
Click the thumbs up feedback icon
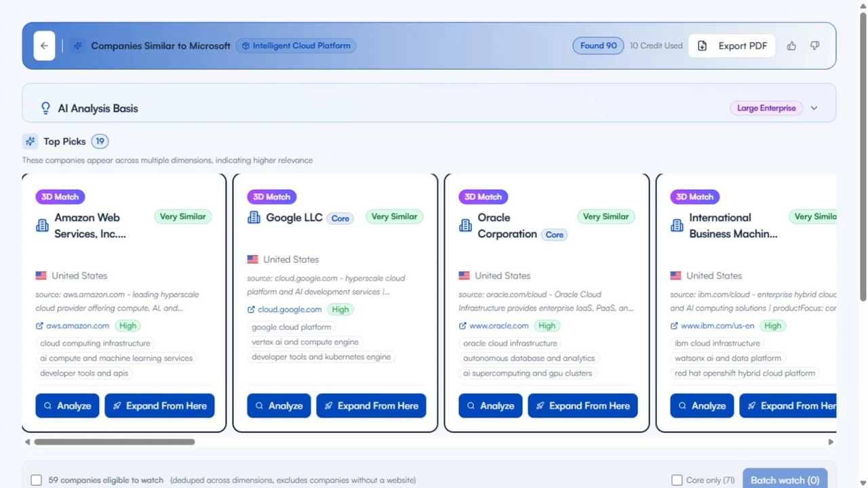tap(791, 46)
